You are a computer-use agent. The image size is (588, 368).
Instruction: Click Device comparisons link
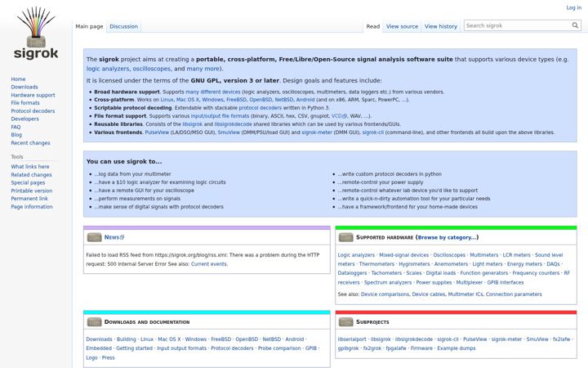click(385, 294)
